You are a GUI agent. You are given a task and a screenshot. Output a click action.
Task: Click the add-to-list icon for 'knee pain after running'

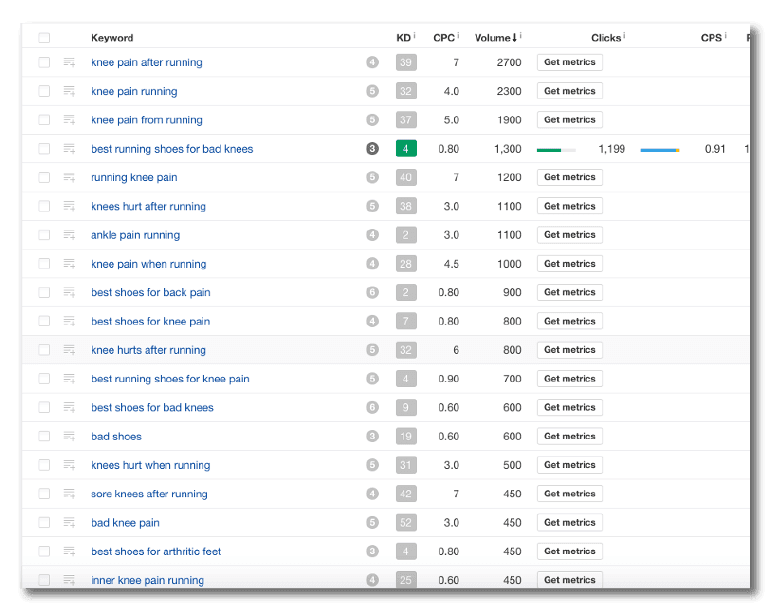coord(70,62)
